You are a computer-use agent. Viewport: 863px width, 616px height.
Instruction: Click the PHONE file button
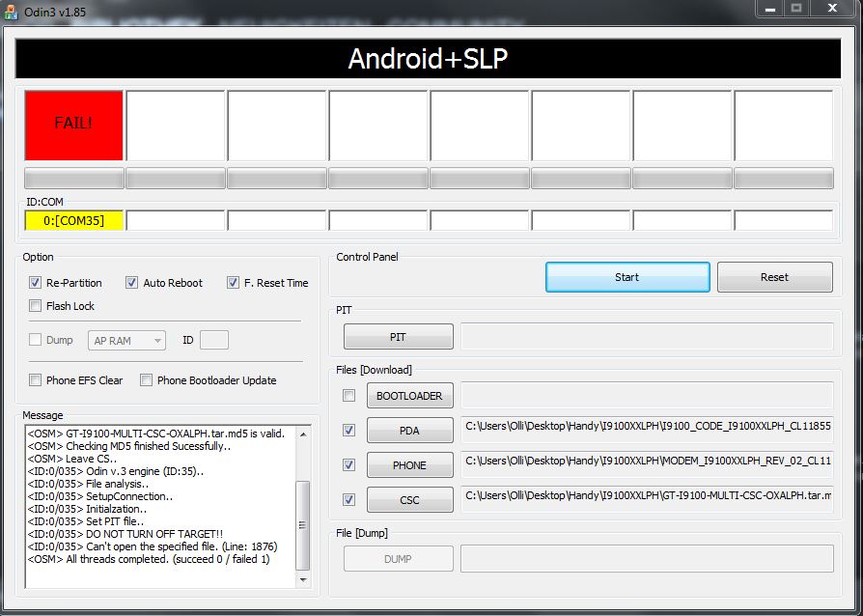[x=410, y=465]
